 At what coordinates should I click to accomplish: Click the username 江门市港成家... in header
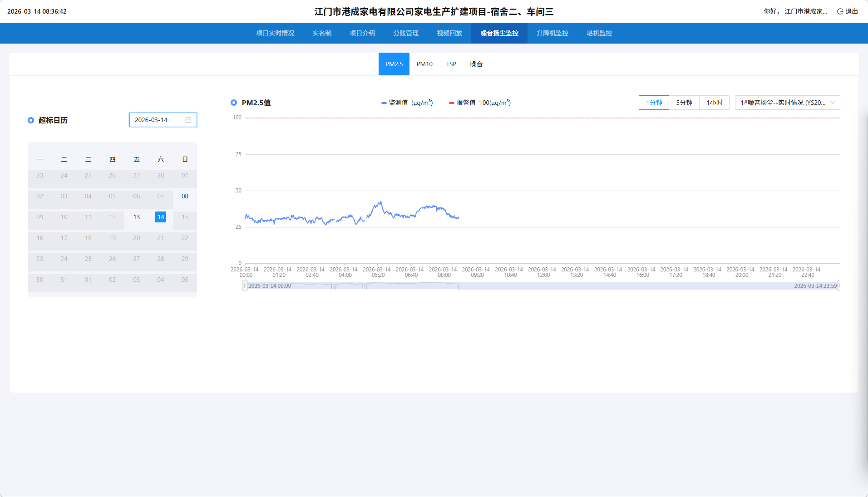pos(805,11)
